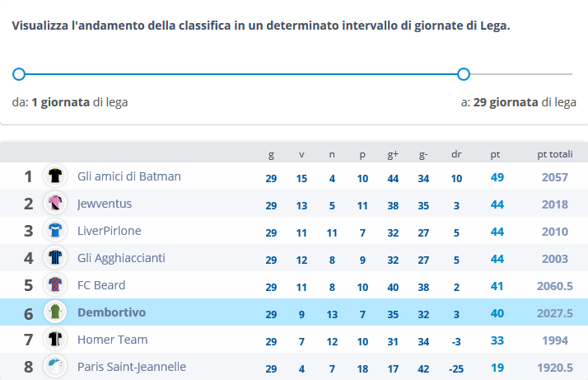Click the pink Jewventus jersey icon

(x=55, y=203)
